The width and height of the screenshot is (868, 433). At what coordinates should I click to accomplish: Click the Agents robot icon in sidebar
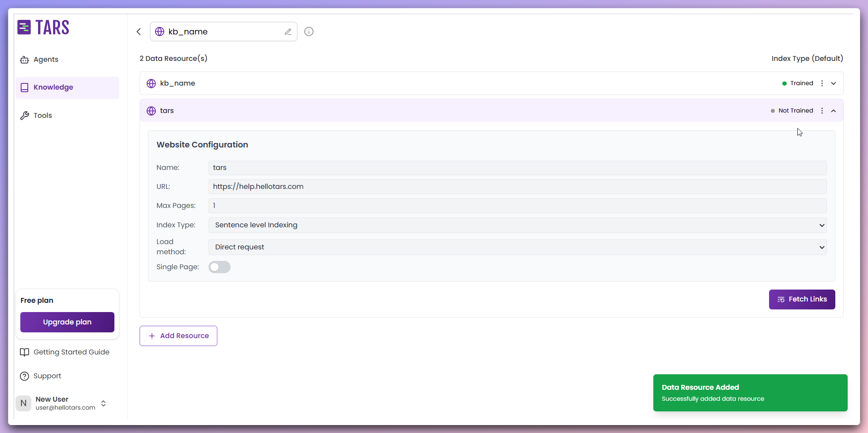(x=25, y=60)
